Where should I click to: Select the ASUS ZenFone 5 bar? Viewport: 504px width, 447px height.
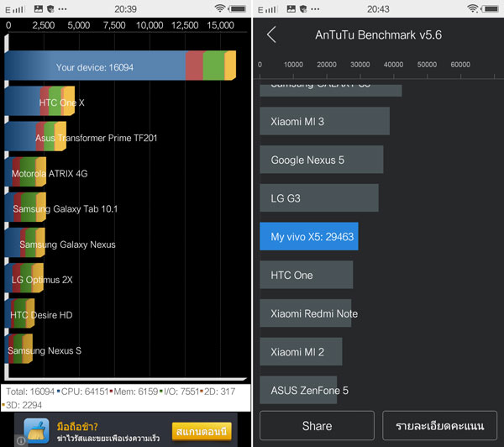[x=298, y=390]
